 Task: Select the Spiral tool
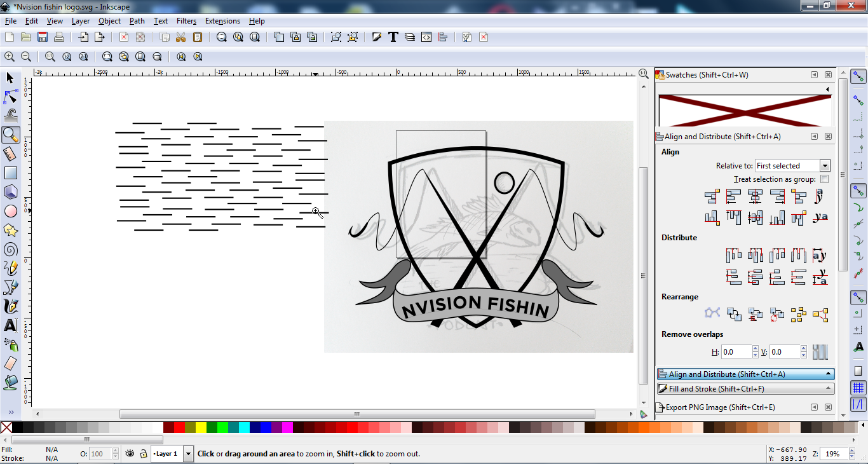pyautogui.click(x=10, y=249)
